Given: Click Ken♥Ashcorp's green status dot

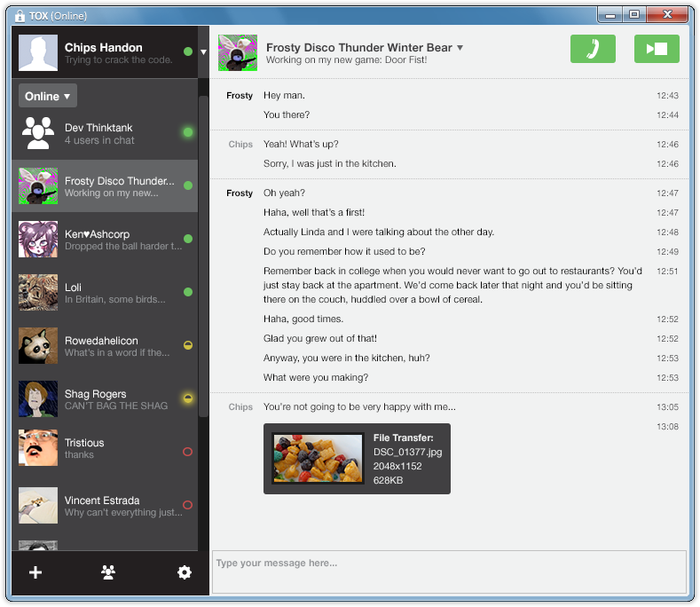Looking at the screenshot, I should [x=188, y=239].
